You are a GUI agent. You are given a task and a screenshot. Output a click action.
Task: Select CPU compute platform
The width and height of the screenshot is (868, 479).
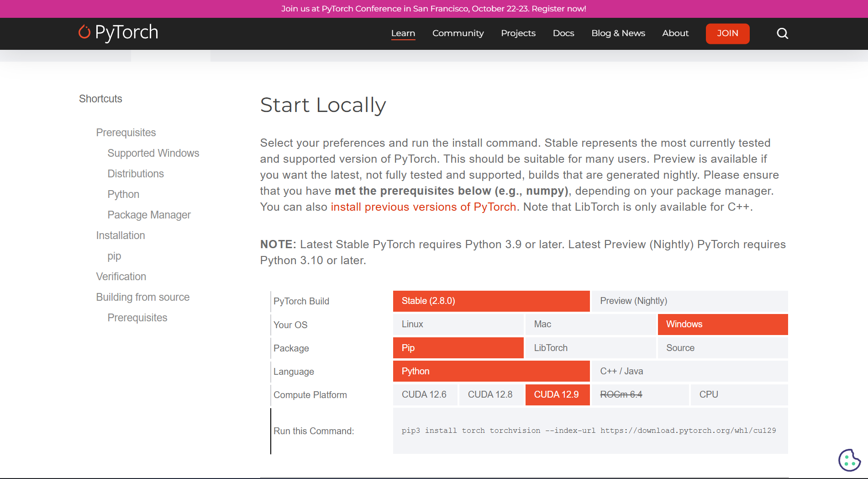click(739, 395)
